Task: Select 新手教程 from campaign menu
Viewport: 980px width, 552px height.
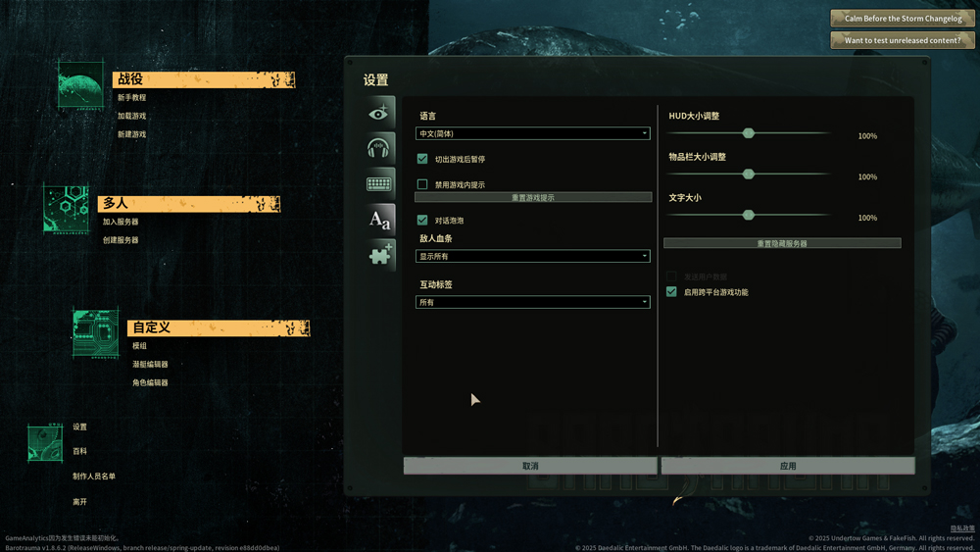Action: click(x=132, y=97)
